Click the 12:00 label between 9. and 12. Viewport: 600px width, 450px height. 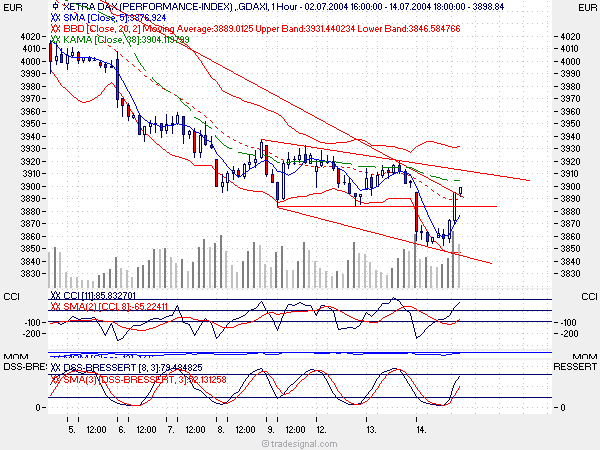(x=295, y=430)
